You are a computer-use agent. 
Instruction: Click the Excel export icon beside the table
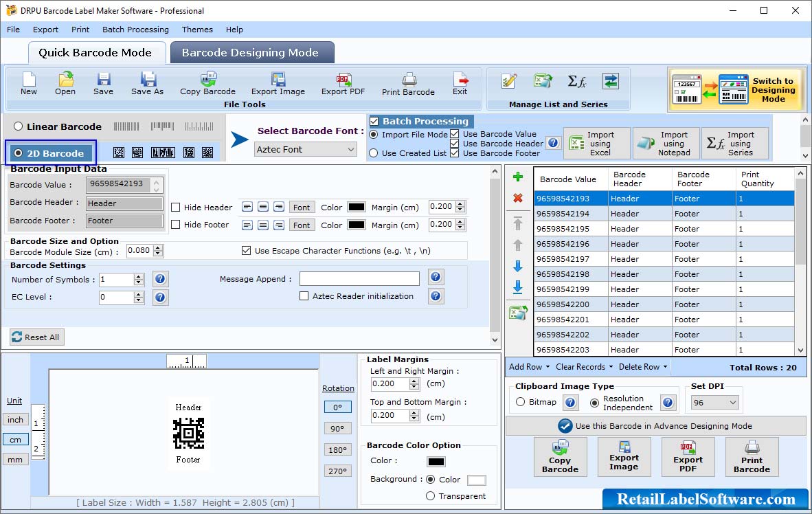[x=518, y=313]
